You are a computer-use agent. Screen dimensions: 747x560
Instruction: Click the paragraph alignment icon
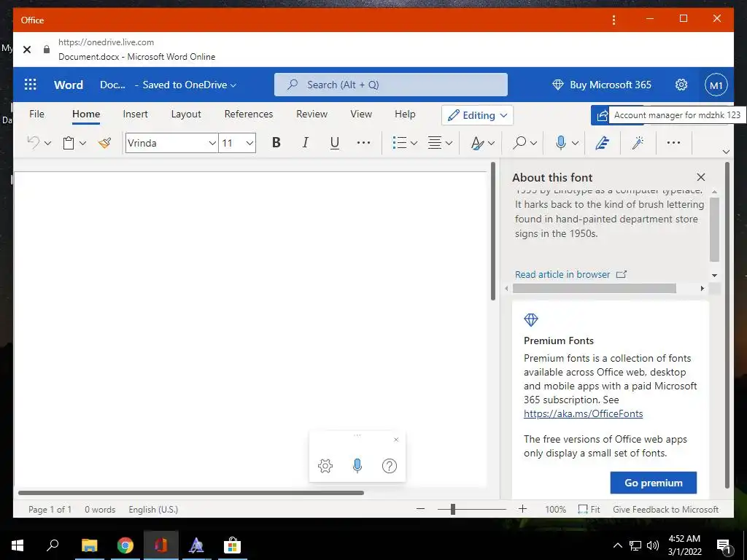pyautogui.click(x=435, y=143)
